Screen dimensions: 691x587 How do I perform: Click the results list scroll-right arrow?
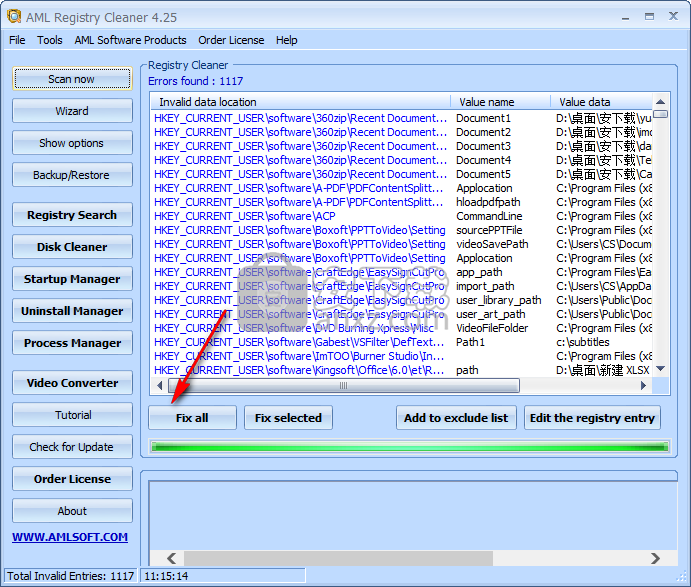643,386
